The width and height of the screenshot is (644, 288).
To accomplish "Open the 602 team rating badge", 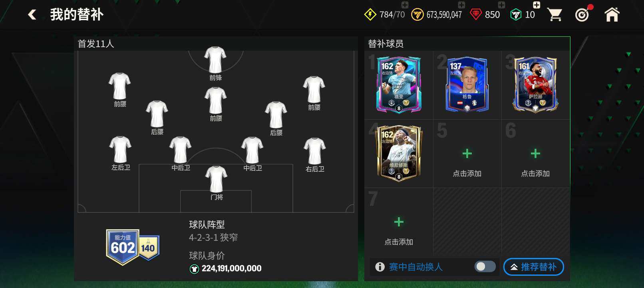I will 123,247.
